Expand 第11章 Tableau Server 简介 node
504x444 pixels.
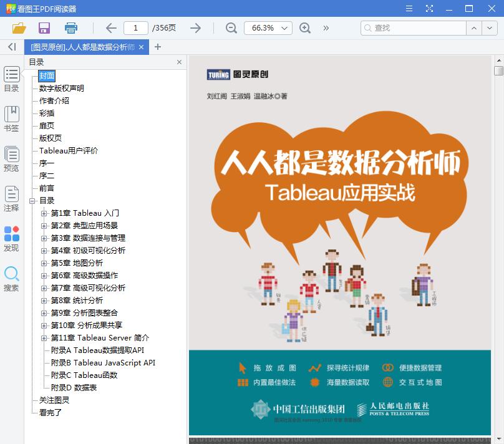(44, 338)
